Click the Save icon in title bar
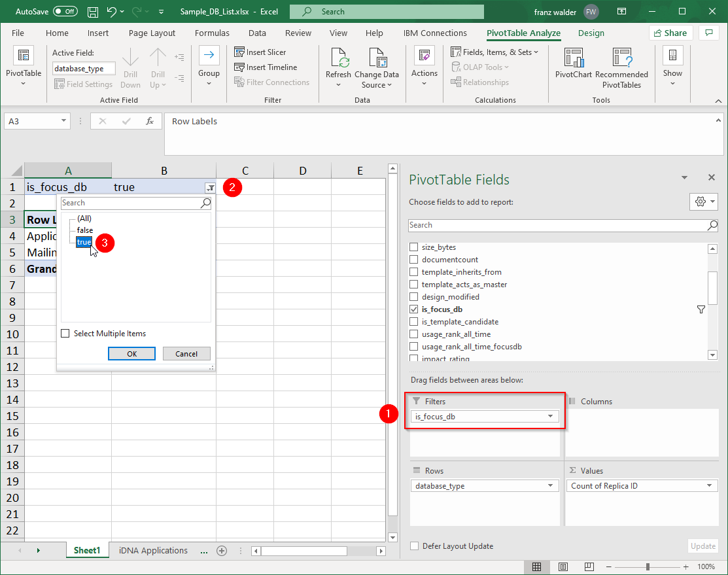This screenshot has height=575, width=728. click(93, 12)
